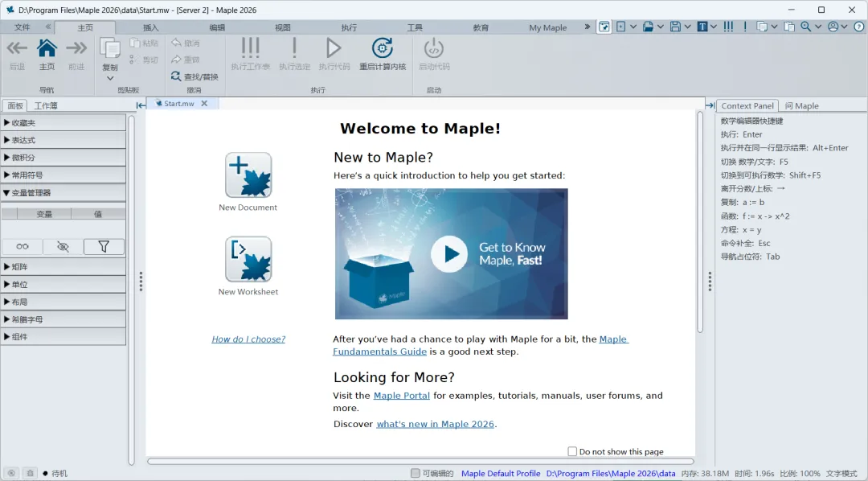Toggle glasses view in variable manager
Image resolution: width=868 pixels, height=481 pixels.
23,247
